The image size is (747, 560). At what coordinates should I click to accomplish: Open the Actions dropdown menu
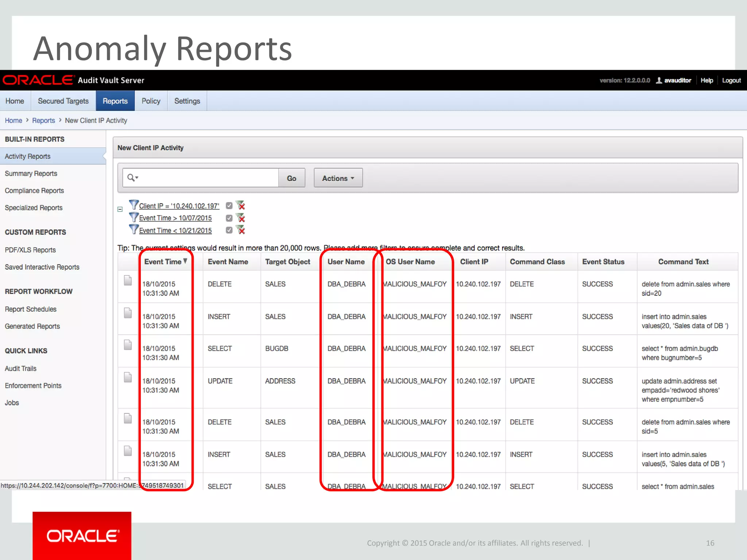[x=338, y=178]
